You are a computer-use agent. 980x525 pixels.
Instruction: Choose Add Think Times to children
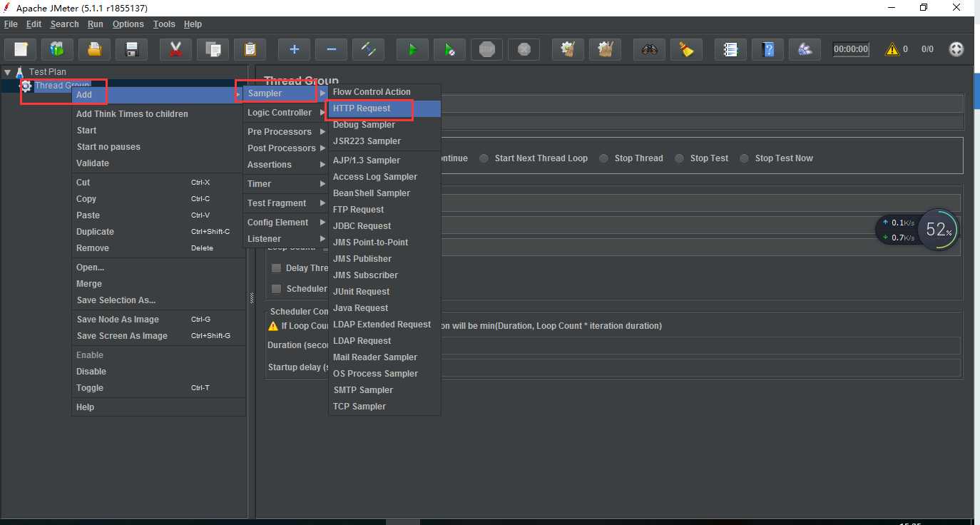[x=158, y=114]
